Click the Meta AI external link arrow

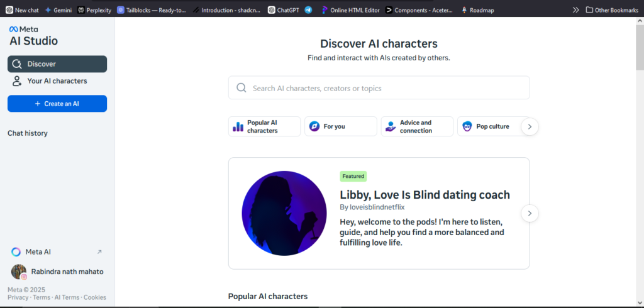(x=99, y=251)
